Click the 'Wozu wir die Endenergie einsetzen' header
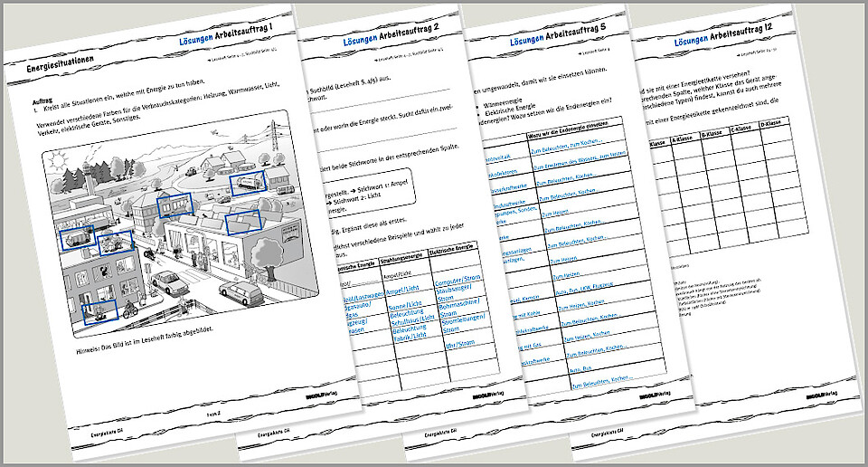 point(569,129)
